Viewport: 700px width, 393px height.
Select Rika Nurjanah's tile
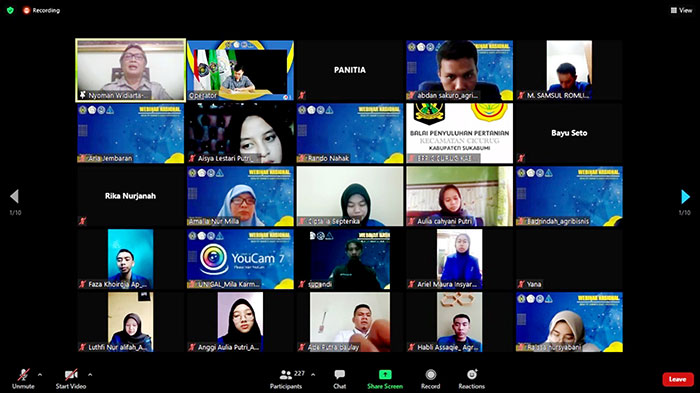[x=130, y=196]
